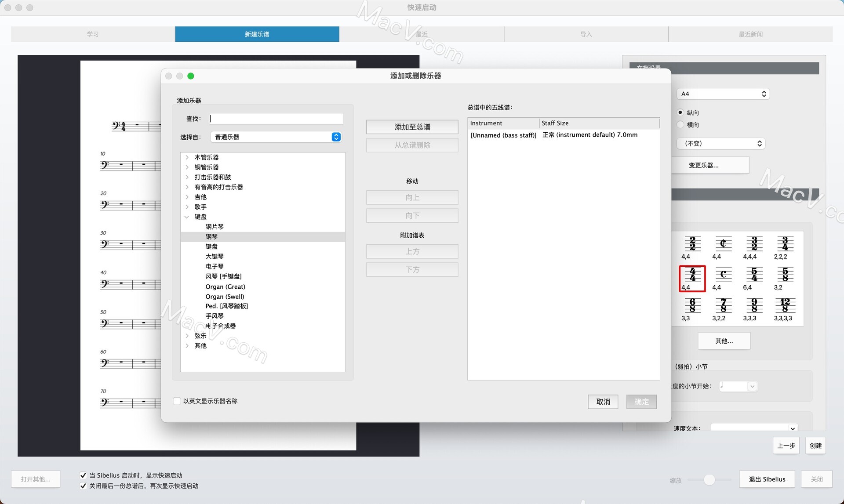Expand the 木管乐器 tree arrow
Image resolution: width=844 pixels, height=504 pixels.
tap(187, 157)
